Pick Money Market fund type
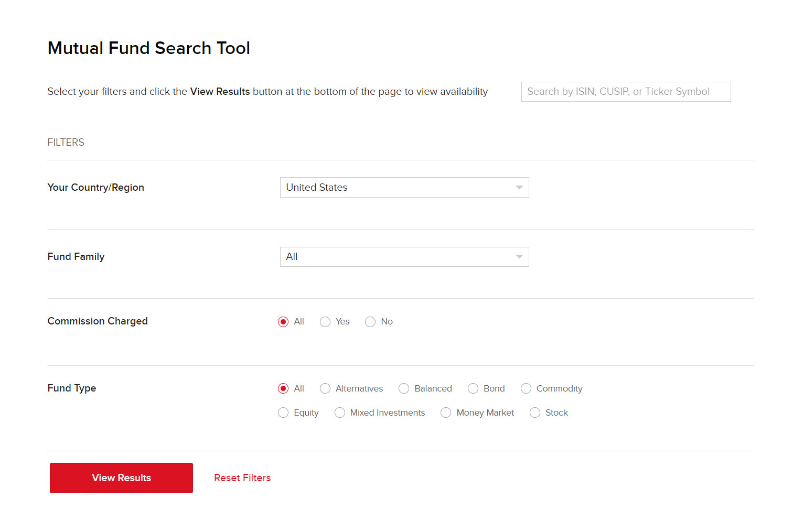Viewport: 793px width, 532px height. [x=446, y=412]
